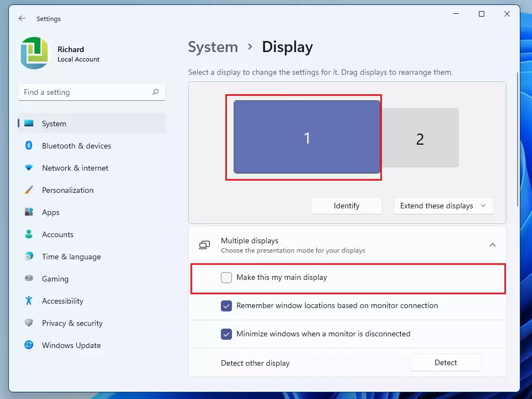Click the Find a setting search box
Screen dimensions: 532x399
coord(86,92)
